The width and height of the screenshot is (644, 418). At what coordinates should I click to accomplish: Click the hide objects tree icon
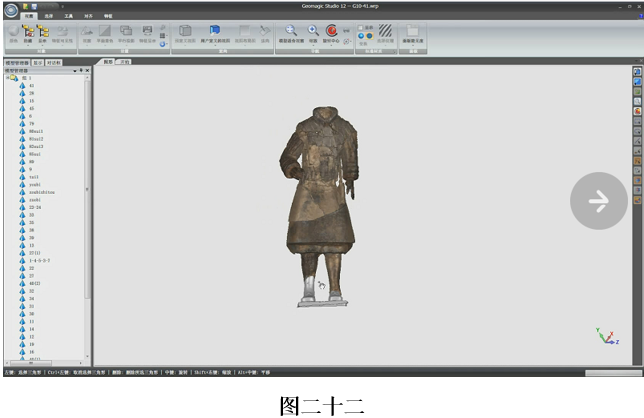tap(28, 31)
